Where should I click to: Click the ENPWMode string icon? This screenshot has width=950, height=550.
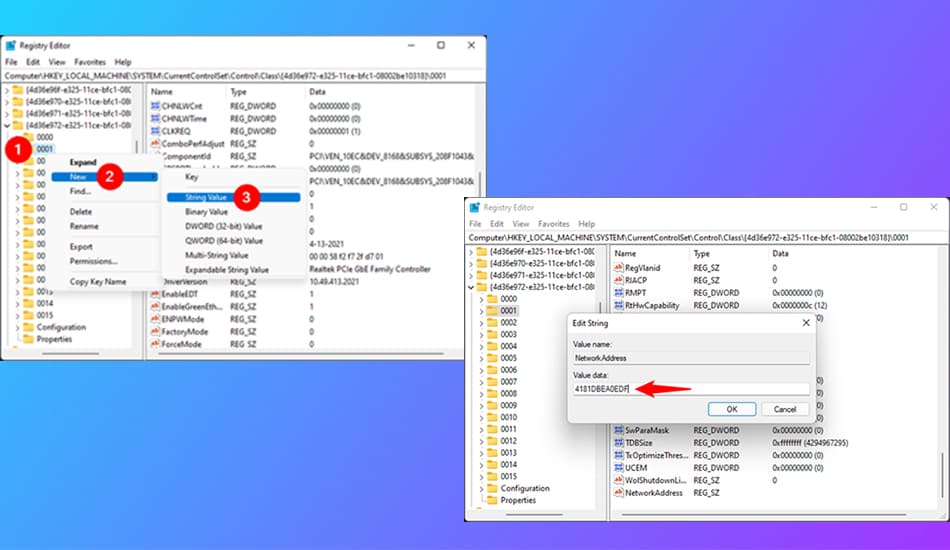tap(155, 319)
